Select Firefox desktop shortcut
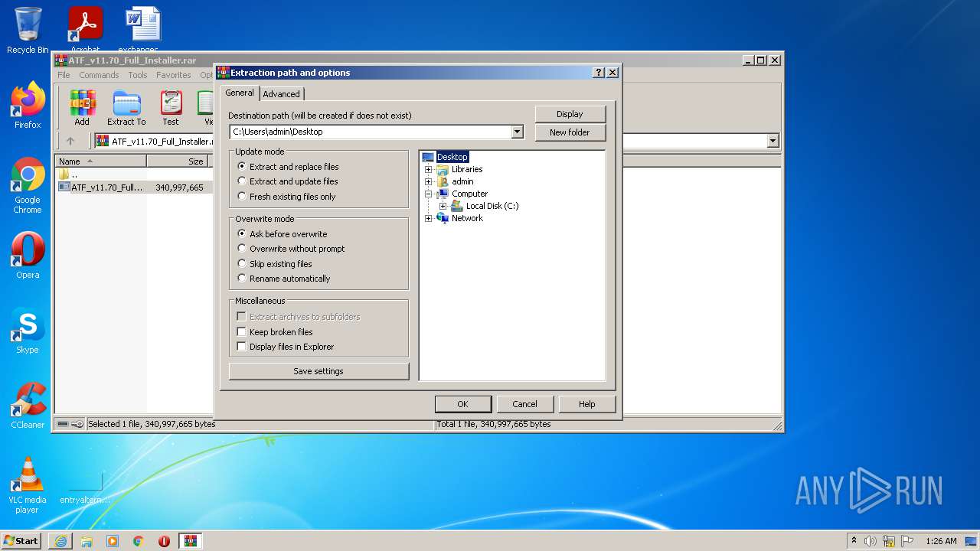The image size is (980, 551). click(28, 106)
